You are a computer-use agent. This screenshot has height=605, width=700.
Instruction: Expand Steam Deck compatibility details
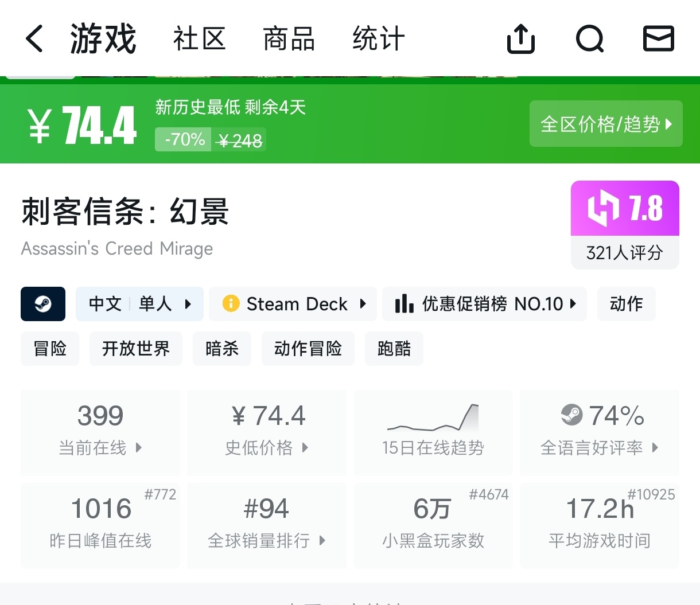coord(293,304)
